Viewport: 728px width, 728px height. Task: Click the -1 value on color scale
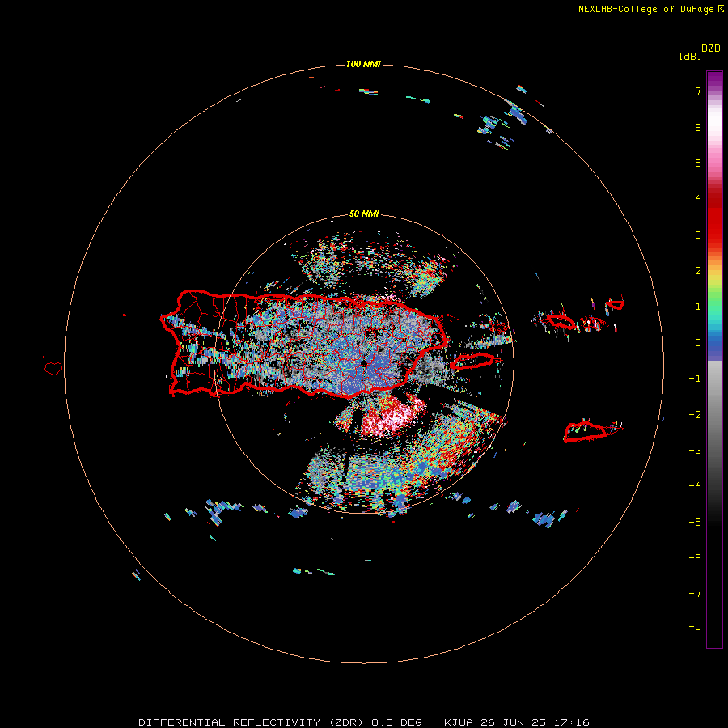tap(695, 379)
